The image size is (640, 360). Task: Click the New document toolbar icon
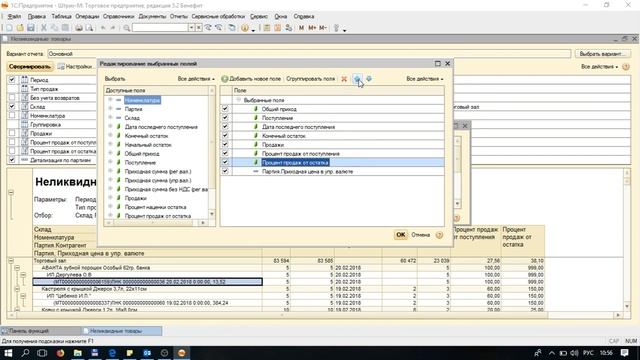click(9, 28)
